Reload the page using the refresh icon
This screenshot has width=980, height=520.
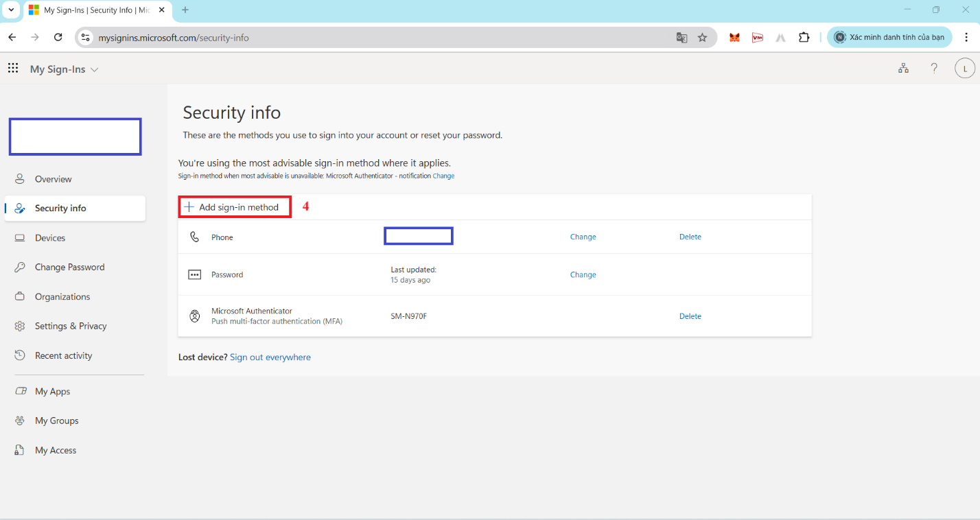click(58, 38)
